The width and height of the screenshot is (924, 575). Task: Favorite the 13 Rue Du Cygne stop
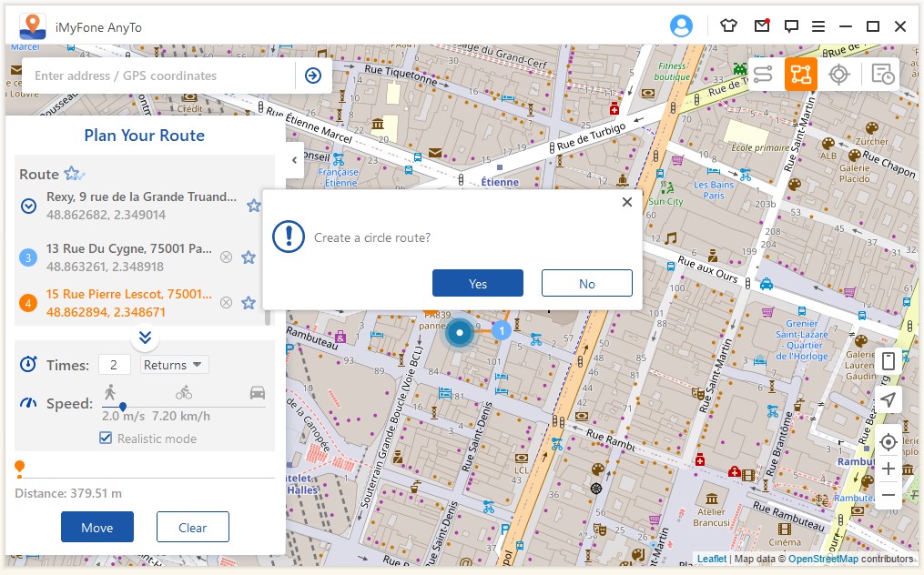(249, 257)
